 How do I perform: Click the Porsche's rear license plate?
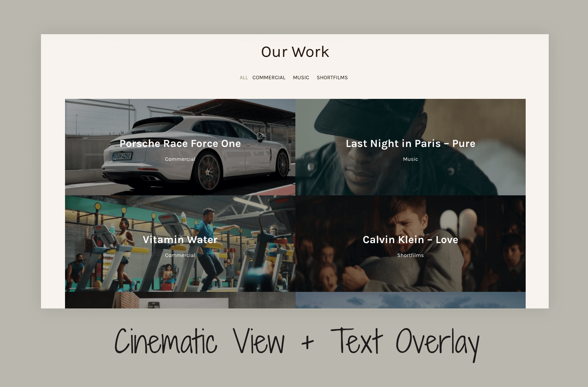(x=122, y=156)
